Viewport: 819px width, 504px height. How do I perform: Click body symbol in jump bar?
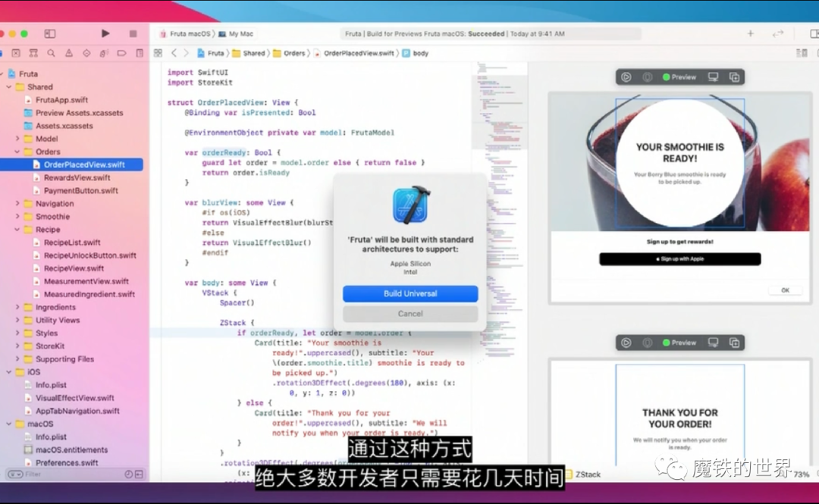pos(416,53)
